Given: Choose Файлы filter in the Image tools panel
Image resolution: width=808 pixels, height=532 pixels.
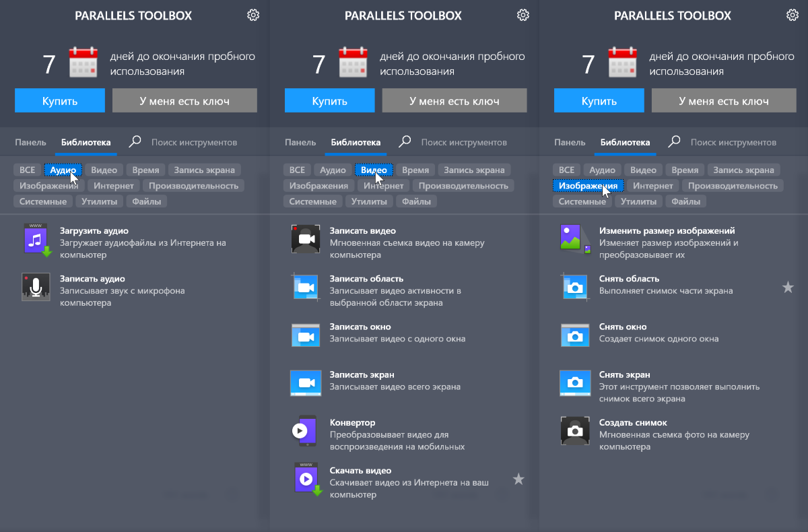Looking at the screenshot, I should [686, 201].
